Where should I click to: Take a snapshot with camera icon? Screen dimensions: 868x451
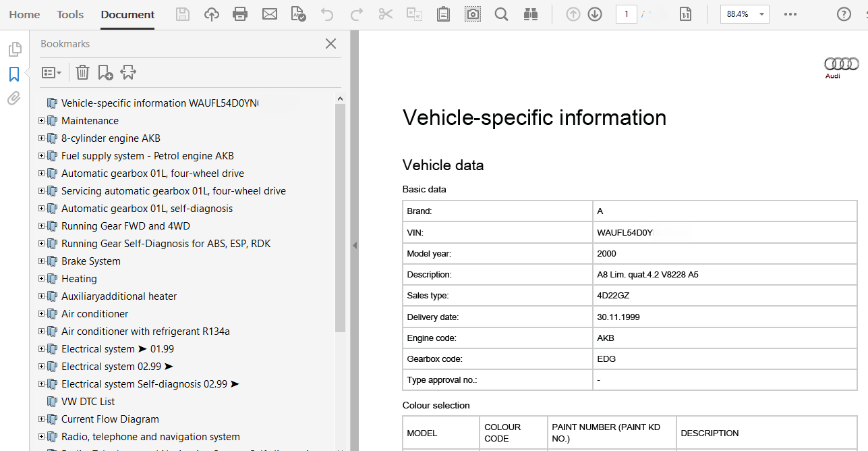pos(473,14)
